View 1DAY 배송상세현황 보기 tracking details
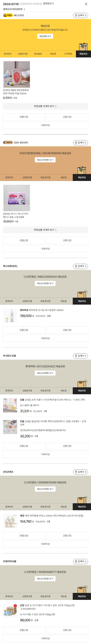This screenshot has height=644, width=91. pyautogui.click(x=45, y=160)
